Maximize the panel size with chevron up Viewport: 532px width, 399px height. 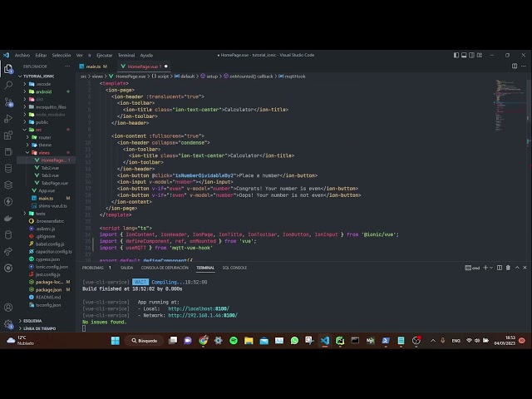517,268
